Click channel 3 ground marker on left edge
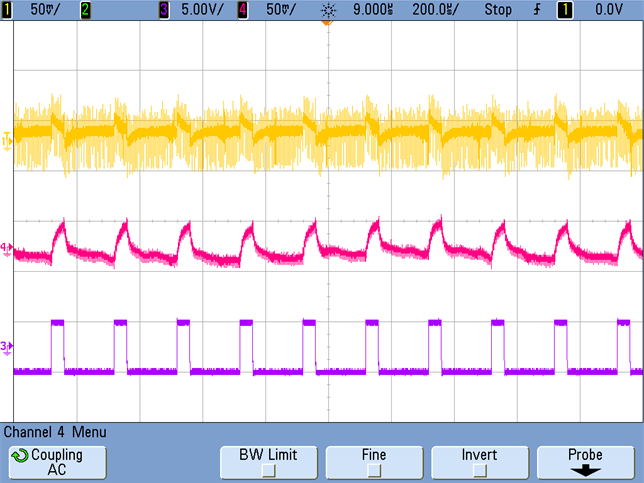Image resolution: width=644 pixels, height=483 pixels. pyautogui.click(x=7, y=346)
